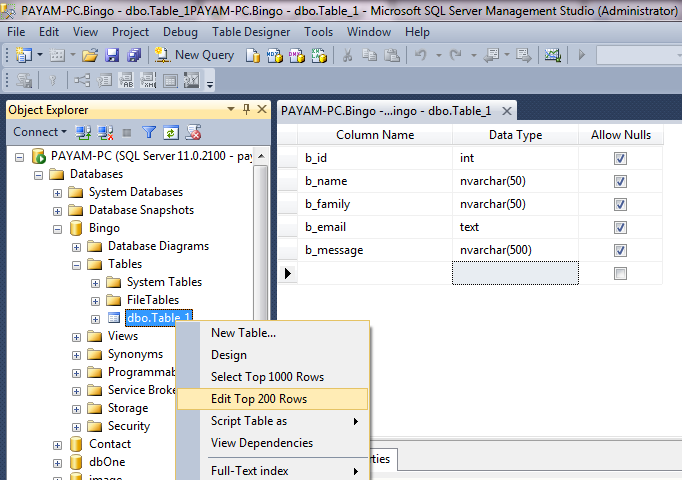Click the Cut scissors icon

(x=347, y=55)
